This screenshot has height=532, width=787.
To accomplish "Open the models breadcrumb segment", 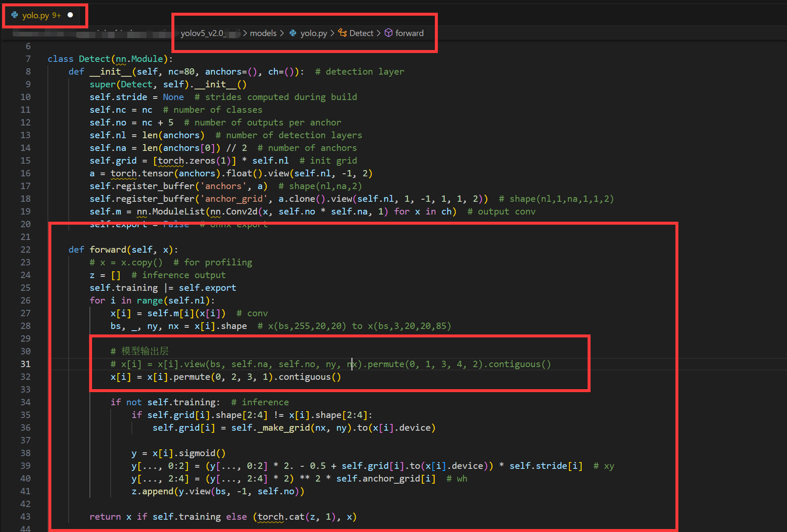I will tap(263, 33).
